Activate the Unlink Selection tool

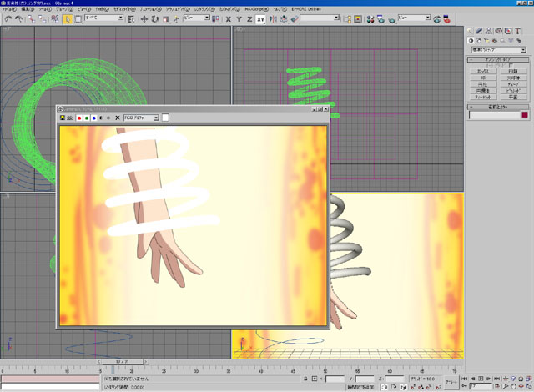[43, 19]
